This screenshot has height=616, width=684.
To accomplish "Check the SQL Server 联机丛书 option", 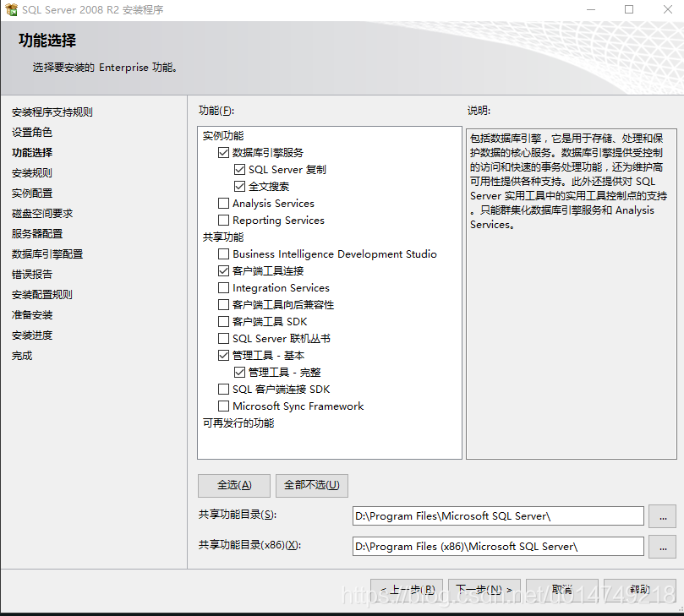I will [223, 338].
